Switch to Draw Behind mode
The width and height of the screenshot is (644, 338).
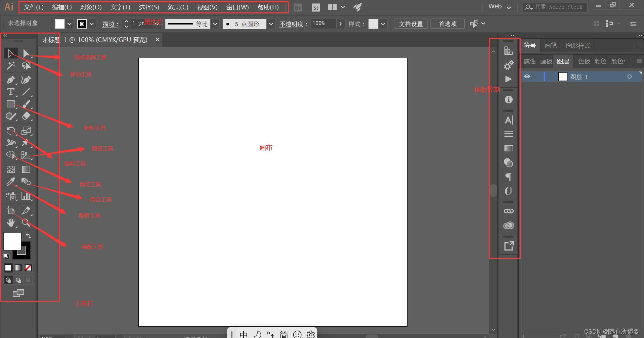18,280
